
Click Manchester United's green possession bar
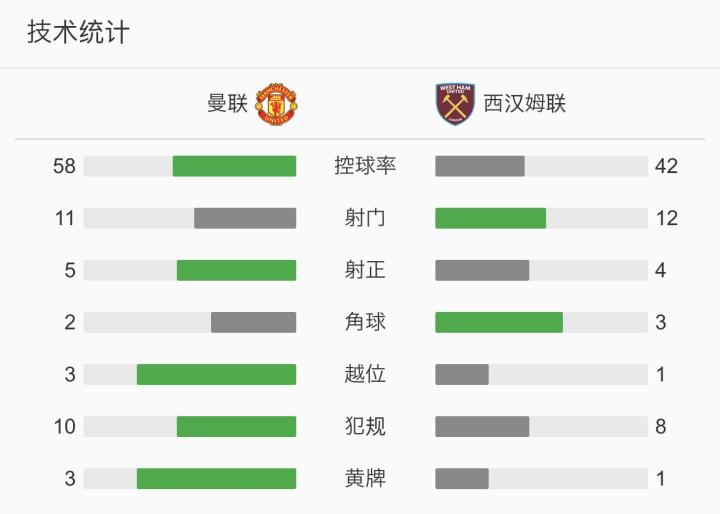(x=234, y=166)
